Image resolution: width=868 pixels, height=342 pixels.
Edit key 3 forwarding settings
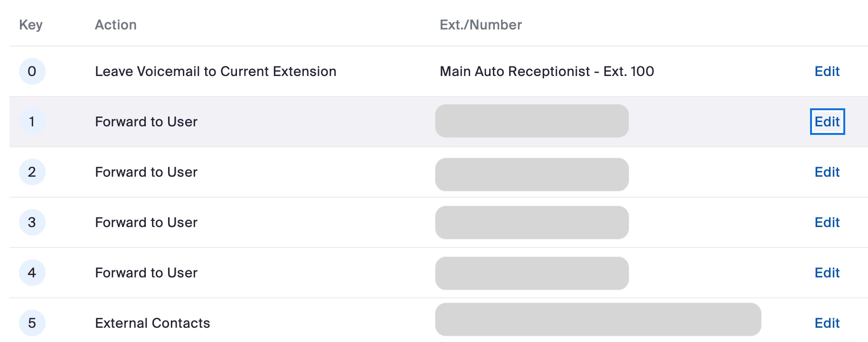827,222
